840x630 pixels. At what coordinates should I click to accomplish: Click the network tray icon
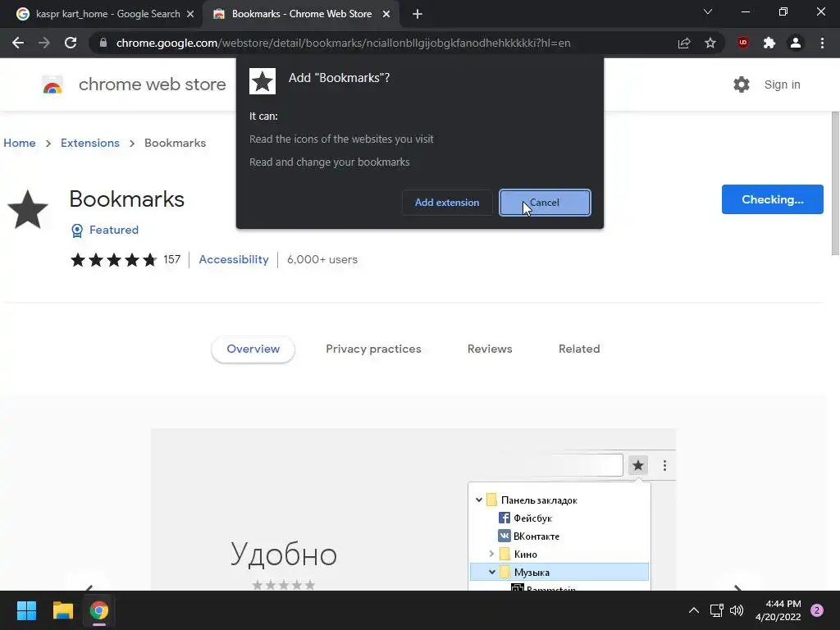coord(716,610)
